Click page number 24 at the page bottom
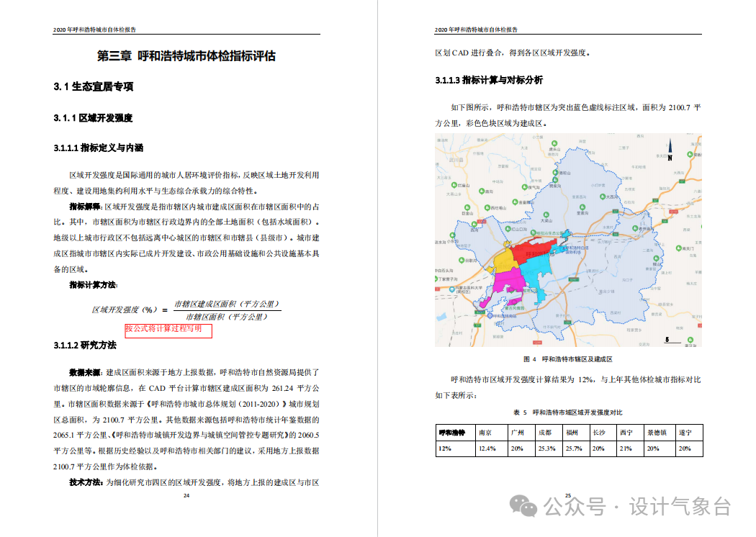The image size is (756, 537). (x=186, y=495)
